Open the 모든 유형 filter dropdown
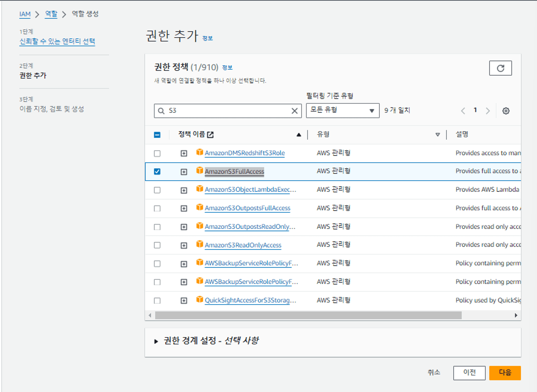 click(x=343, y=110)
